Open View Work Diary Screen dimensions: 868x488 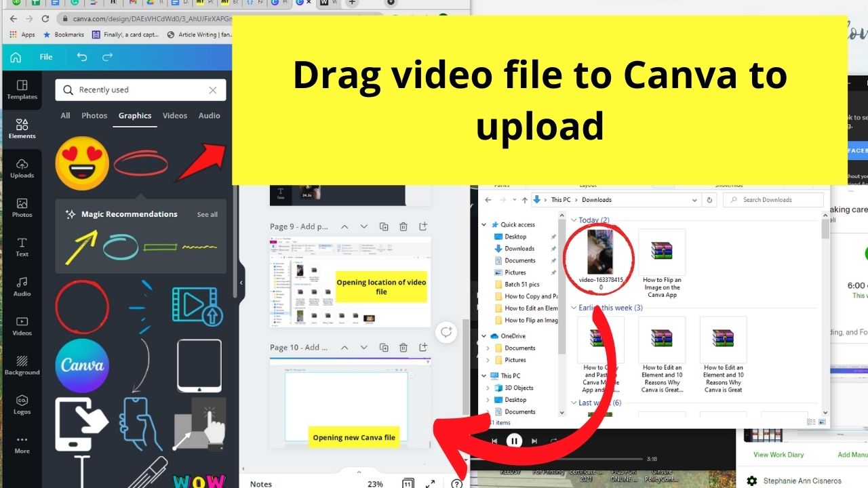click(x=777, y=454)
